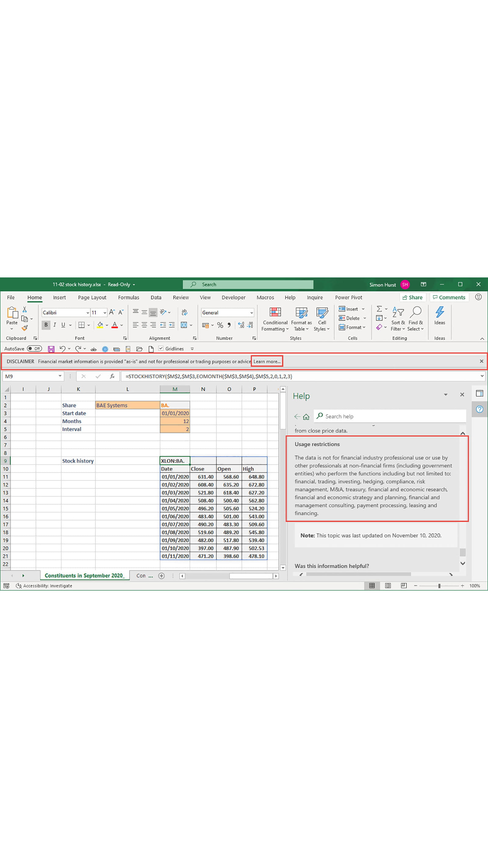488x868 pixels.
Task: Toggle the AutoSave switch
Action: [x=34, y=349]
